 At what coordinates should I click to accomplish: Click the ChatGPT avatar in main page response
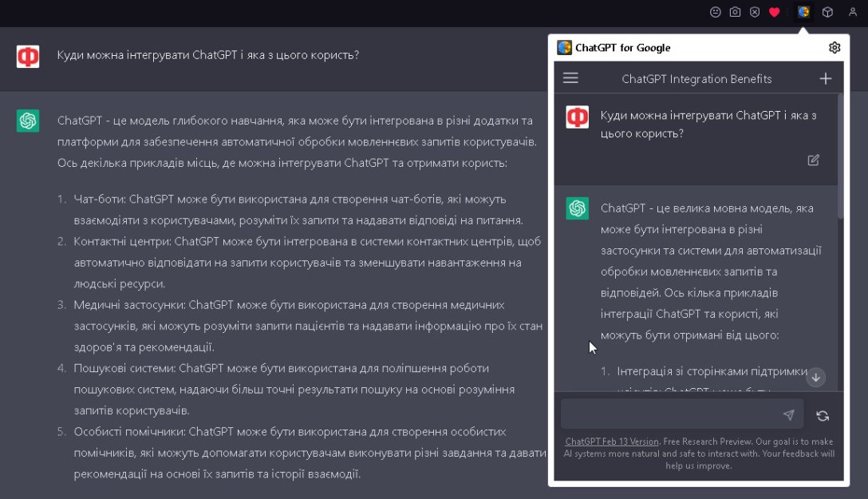tap(28, 121)
